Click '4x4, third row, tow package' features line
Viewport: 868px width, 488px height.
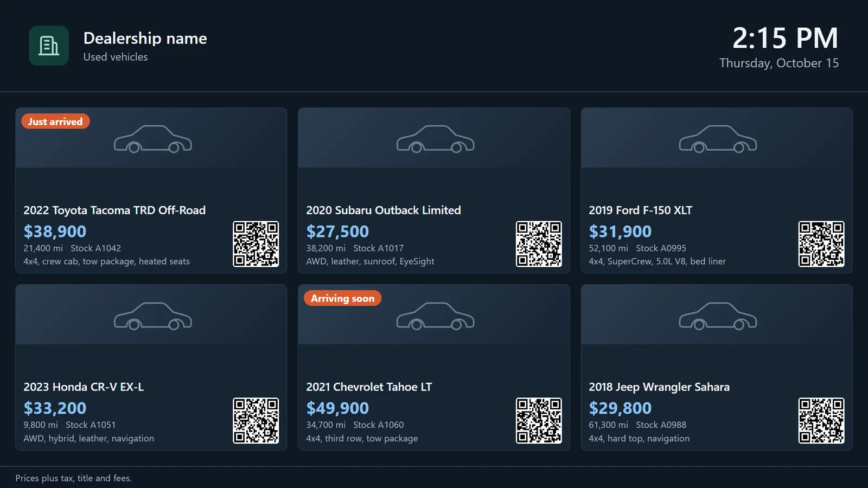coord(362,439)
